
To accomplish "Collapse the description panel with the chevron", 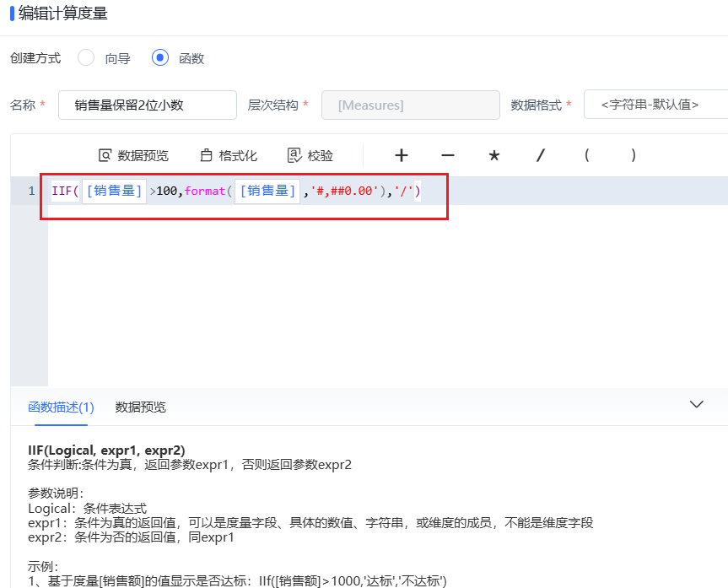I will 696,404.
